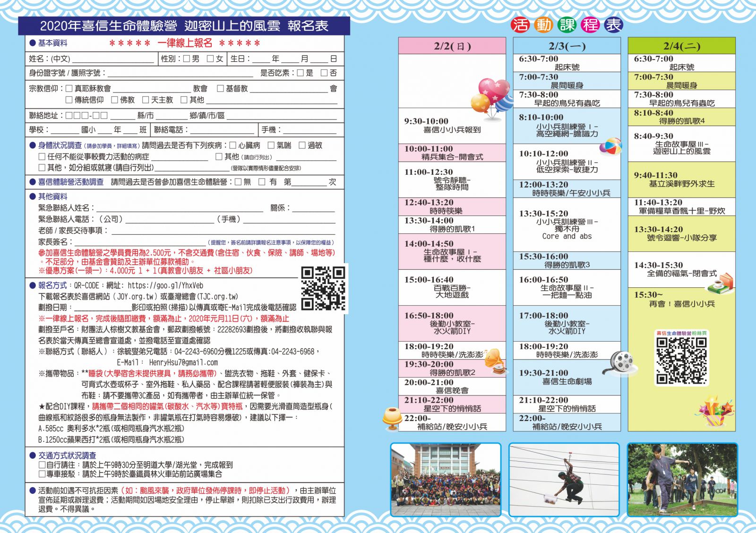756x533 pixels.
Task: Open the goo.gl/YhxVeb registration URL
Action: [165, 285]
